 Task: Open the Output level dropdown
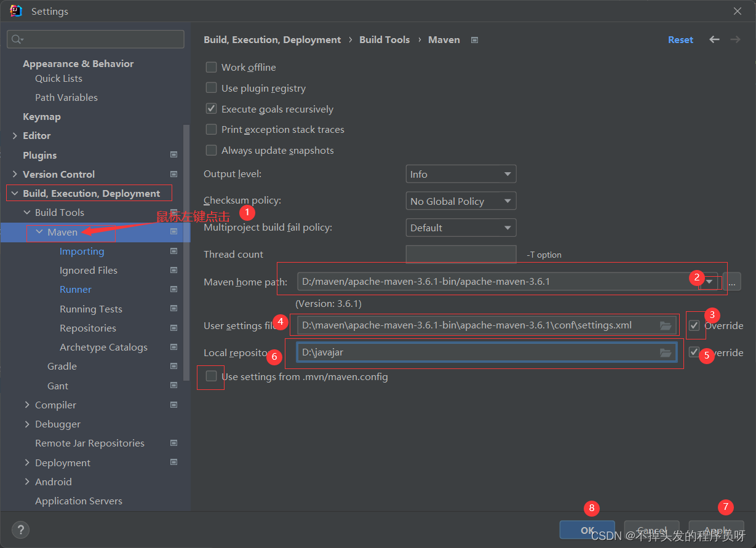(461, 174)
